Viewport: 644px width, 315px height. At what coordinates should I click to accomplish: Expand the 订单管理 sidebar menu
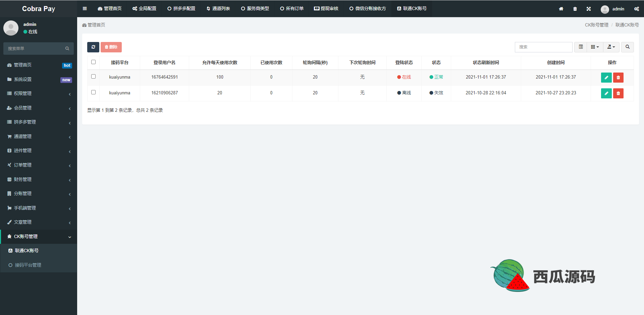click(x=39, y=165)
